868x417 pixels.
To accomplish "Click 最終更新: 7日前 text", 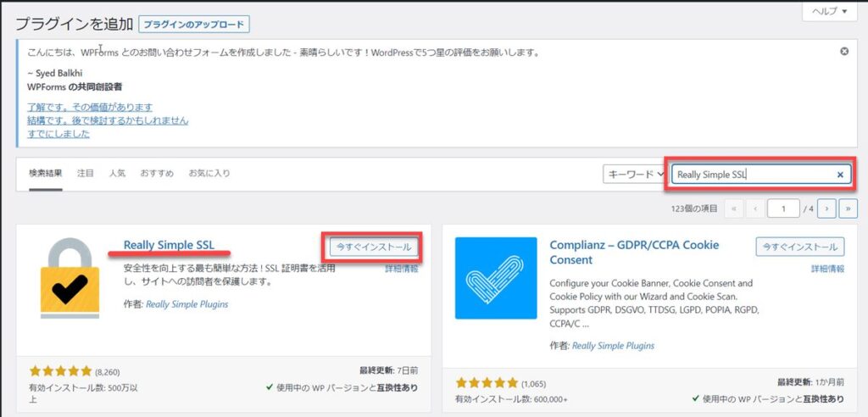I will 388,370.
